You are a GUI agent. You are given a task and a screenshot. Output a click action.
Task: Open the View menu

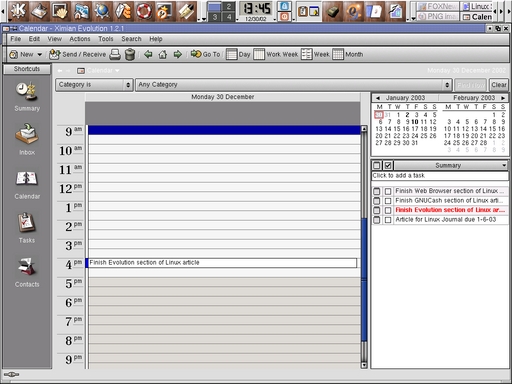[54, 39]
